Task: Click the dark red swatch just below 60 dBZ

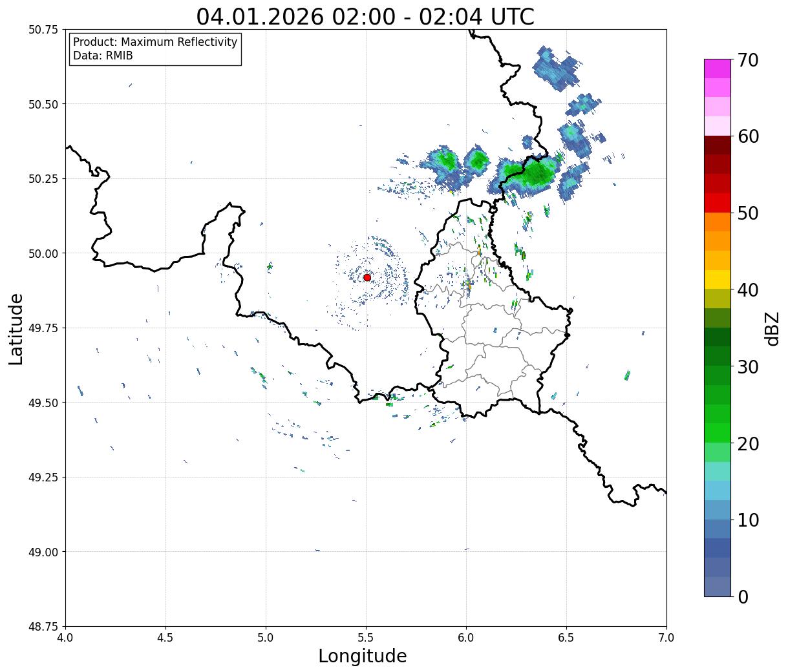Action: point(718,145)
